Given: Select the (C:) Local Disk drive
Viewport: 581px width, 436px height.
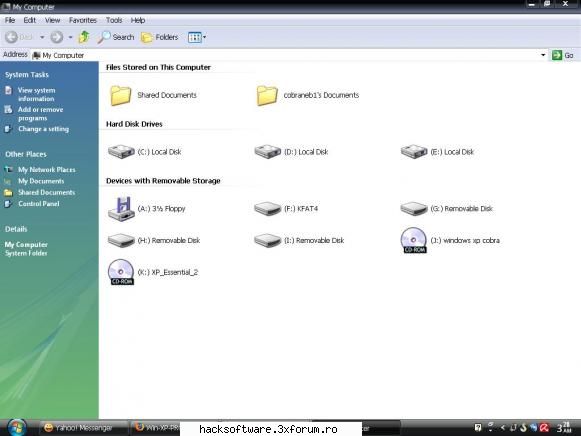Looking at the screenshot, I should tap(144, 152).
